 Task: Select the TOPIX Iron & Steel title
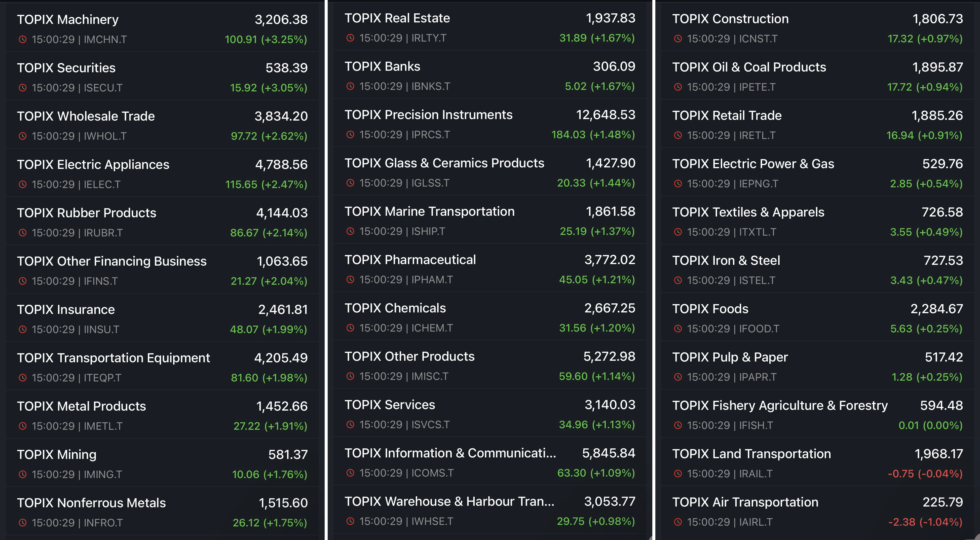[726, 260]
